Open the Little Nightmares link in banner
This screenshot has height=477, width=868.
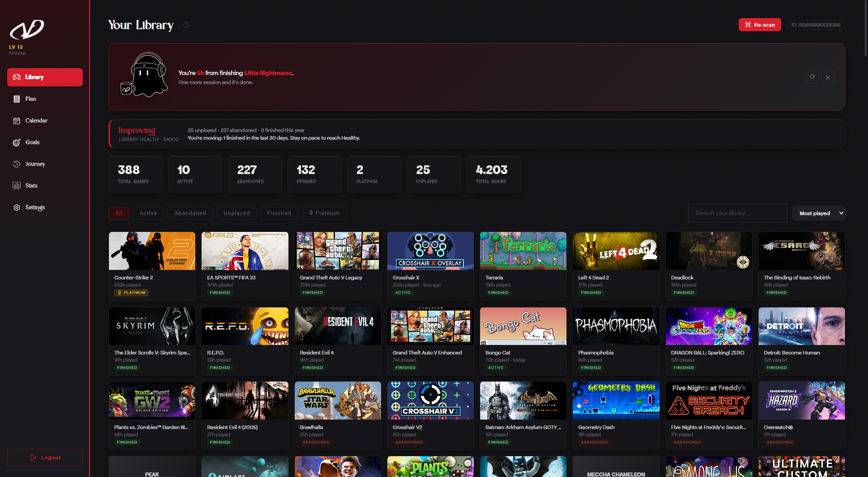click(268, 73)
